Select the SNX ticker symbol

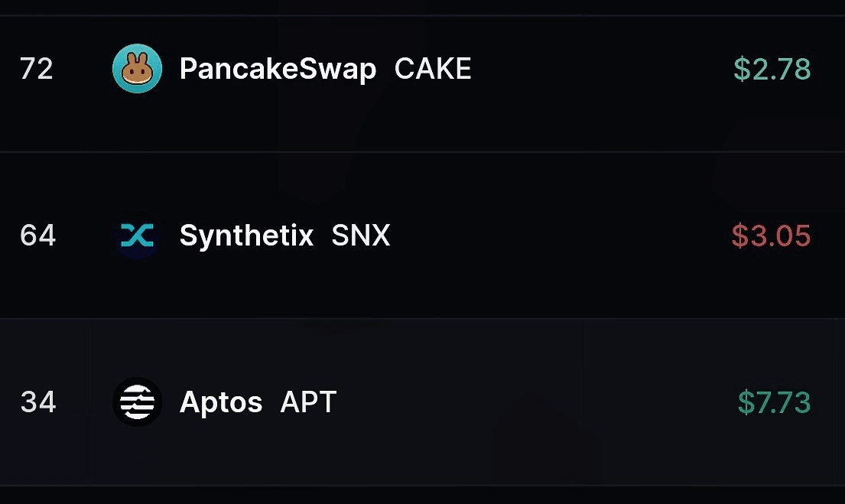360,236
